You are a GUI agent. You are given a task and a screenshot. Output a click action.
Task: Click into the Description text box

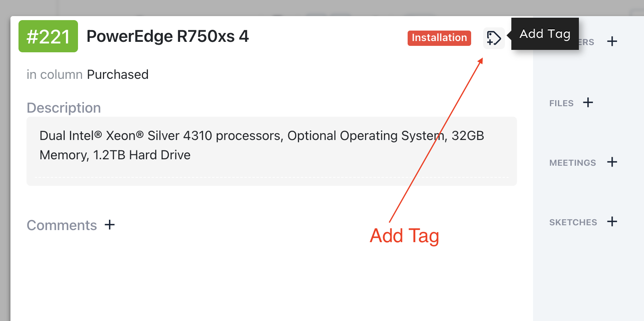[x=271, y=151]
